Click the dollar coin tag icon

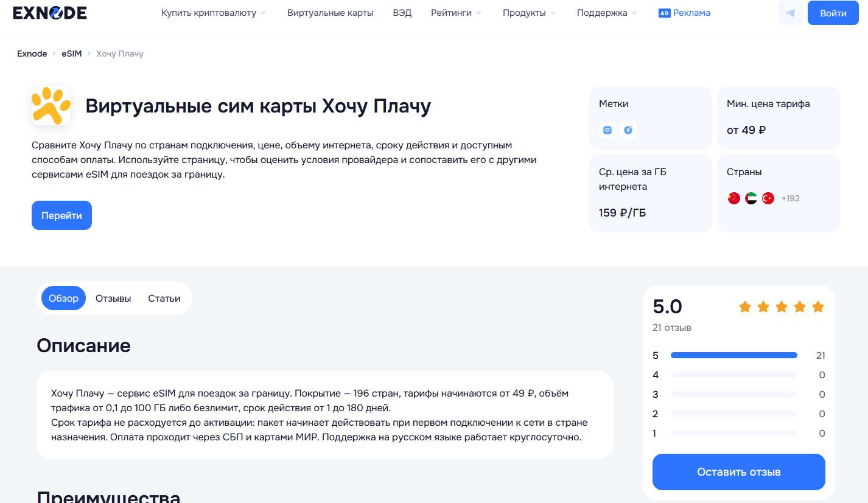pos(628,130)
